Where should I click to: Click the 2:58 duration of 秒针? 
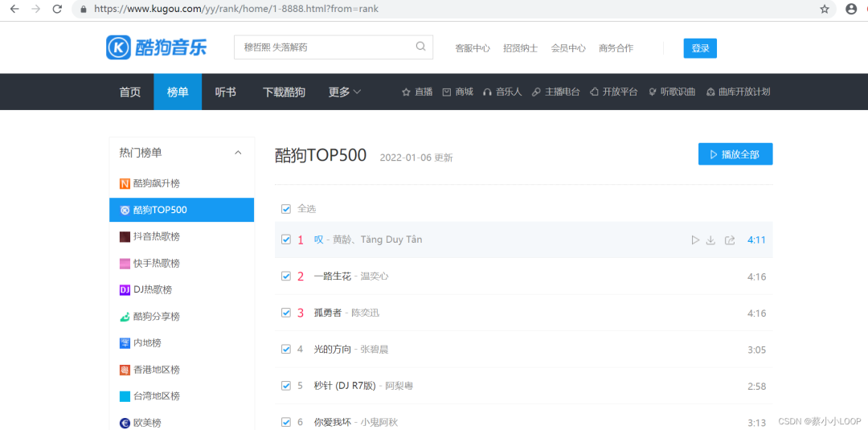[x=756, y=387]
